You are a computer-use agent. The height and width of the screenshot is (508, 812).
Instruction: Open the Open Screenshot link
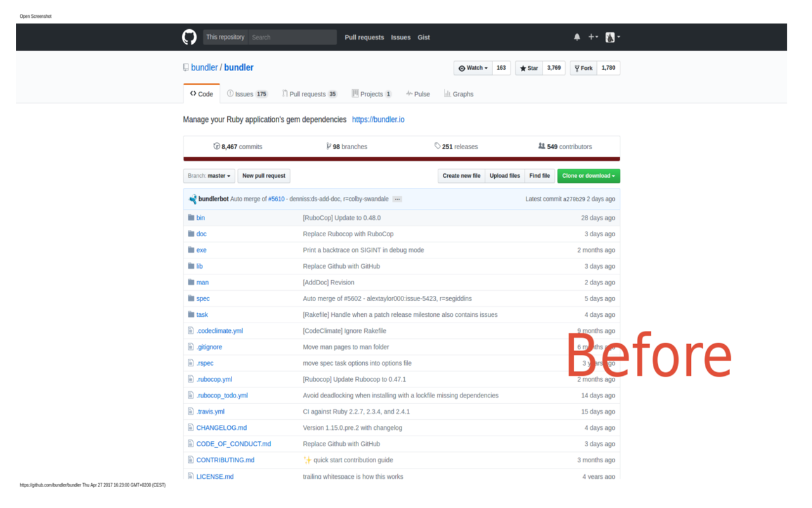[36, 17]
